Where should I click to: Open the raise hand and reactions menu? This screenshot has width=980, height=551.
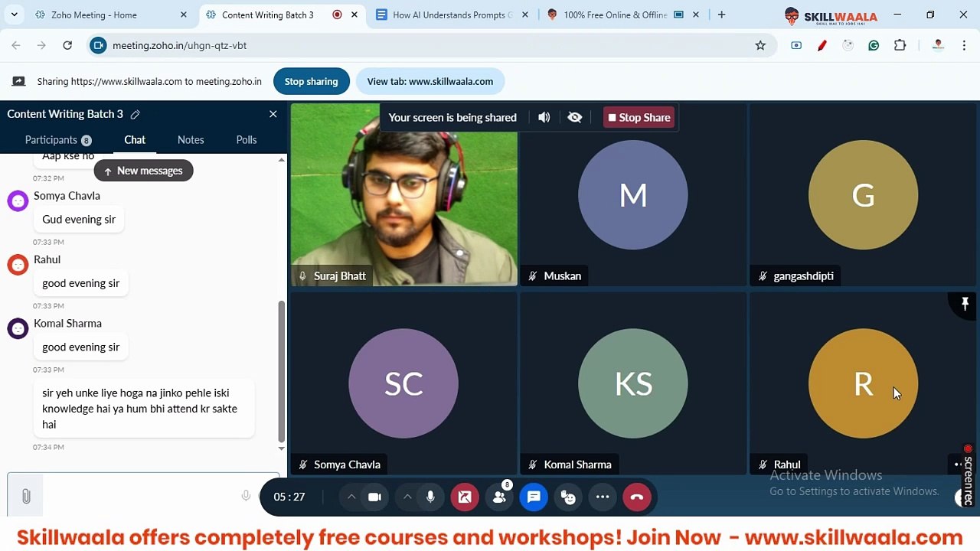568,497
